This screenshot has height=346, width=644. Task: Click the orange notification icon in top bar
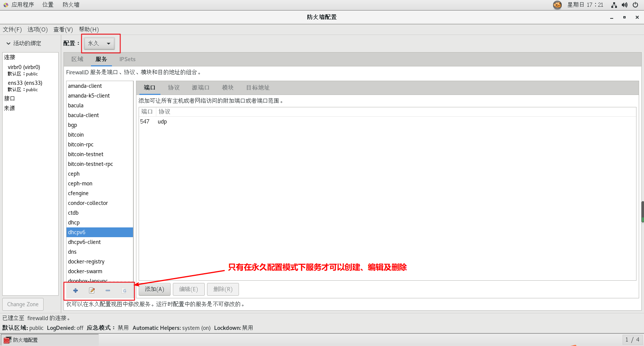pyautogui.click(x=557, y=5)
